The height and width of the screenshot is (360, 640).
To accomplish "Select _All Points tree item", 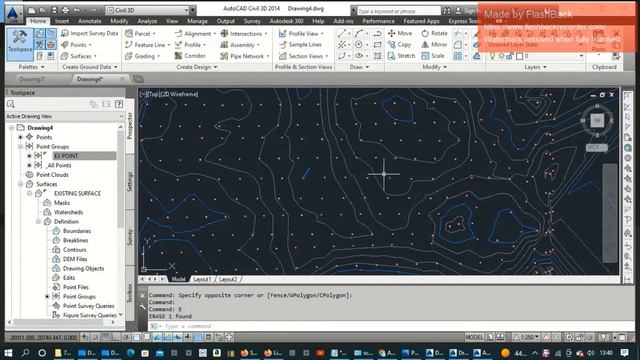I will (x=59, y=165).
